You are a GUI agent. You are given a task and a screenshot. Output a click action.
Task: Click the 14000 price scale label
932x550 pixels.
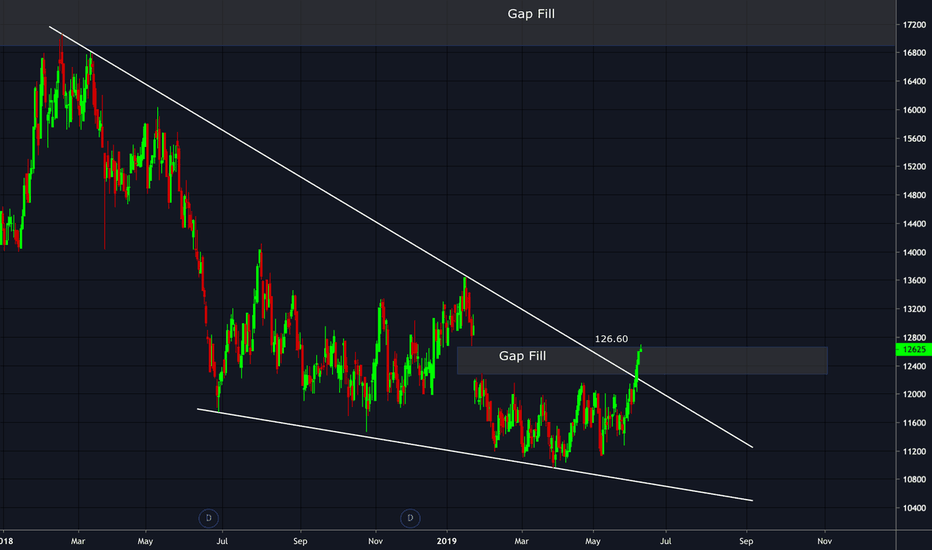[914, 252]
